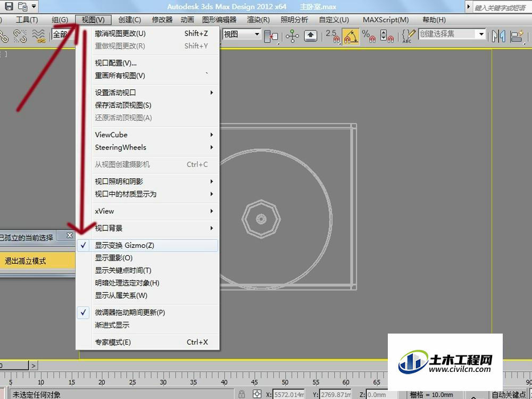Click the Save file floppy icon

point(9,6)
